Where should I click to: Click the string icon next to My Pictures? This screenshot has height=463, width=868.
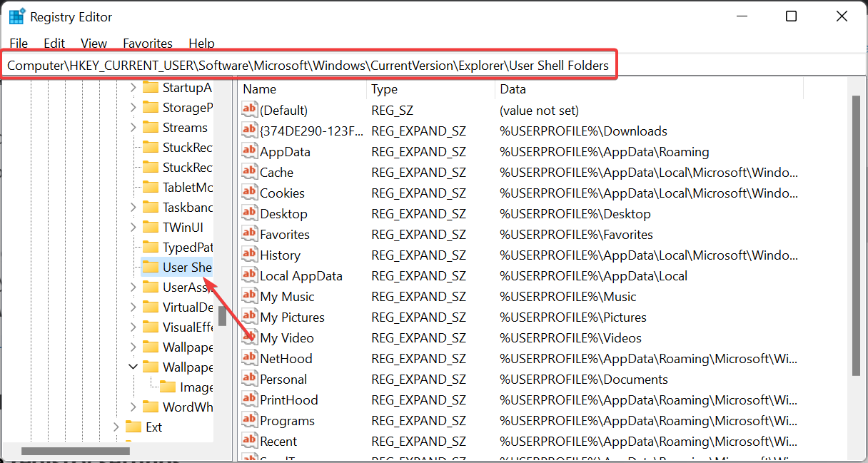[248, 317]
